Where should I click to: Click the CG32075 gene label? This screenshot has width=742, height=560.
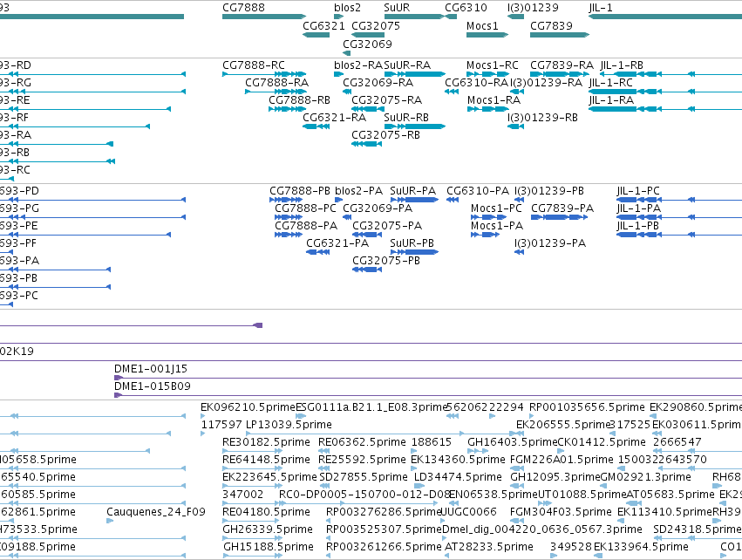pyautogui.click(x=376, y=25)
